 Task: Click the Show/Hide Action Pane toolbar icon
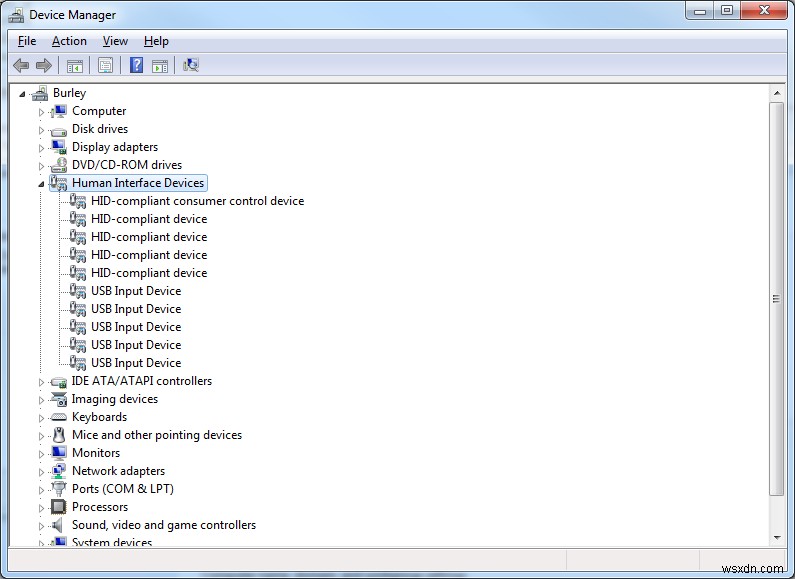click(x=160, y=65)
